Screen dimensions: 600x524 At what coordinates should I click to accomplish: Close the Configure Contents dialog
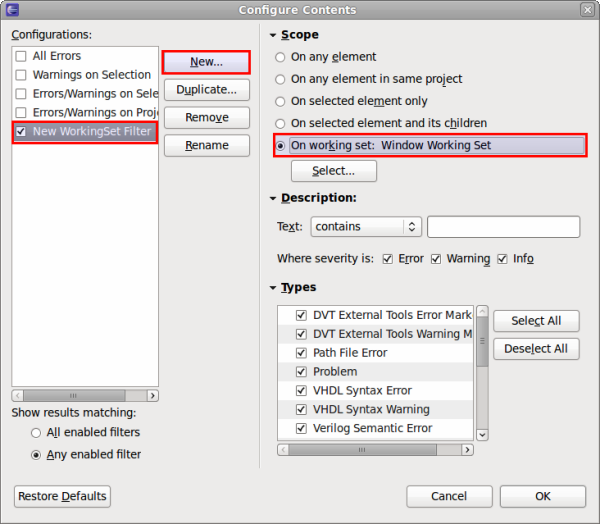point(587,10)
